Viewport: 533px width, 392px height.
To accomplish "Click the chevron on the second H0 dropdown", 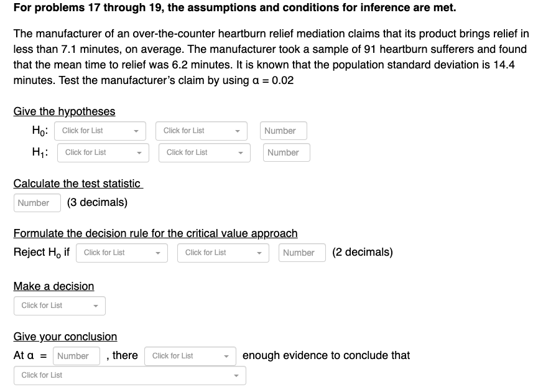I will click(238, 131).
